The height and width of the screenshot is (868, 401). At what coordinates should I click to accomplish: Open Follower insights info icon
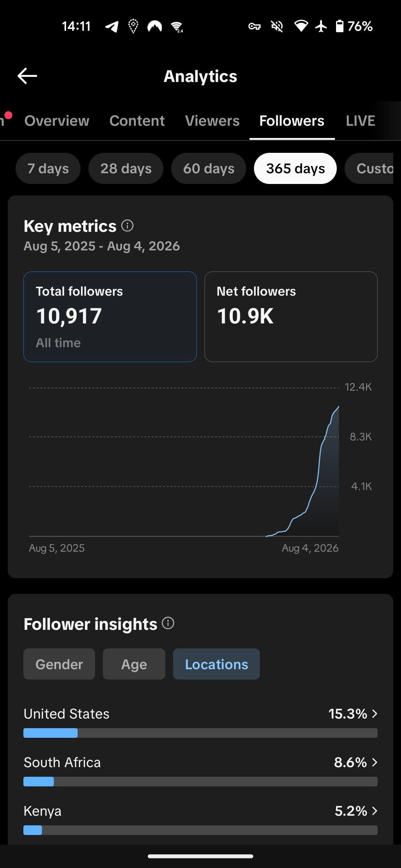pos(168,623)
